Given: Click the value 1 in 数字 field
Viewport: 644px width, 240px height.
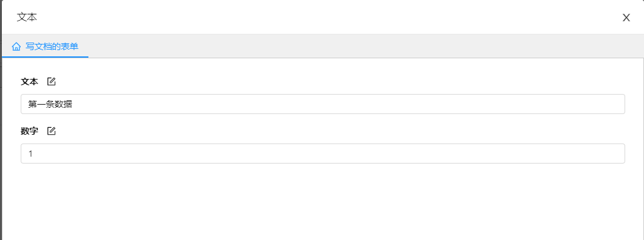Looking at the screenshot, I should coord(30,154).
